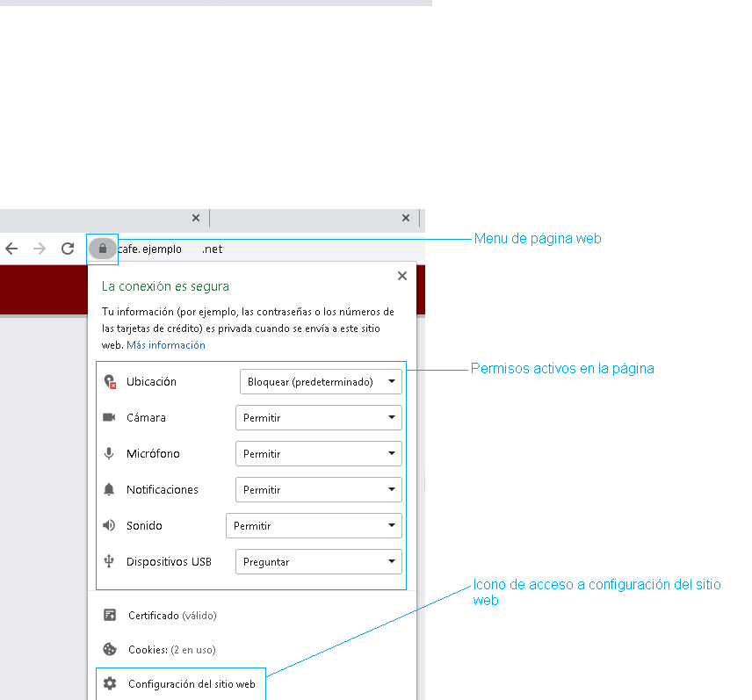Screen dimensions: 752x700
Task: Open Cookies (2 en uso) entry
Action: click(171, 650)
